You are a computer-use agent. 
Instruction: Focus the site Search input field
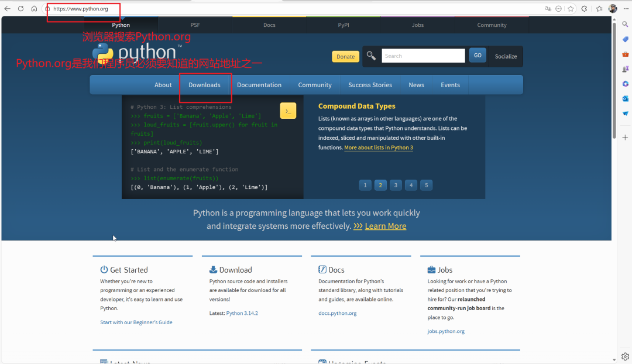(423, 56)
